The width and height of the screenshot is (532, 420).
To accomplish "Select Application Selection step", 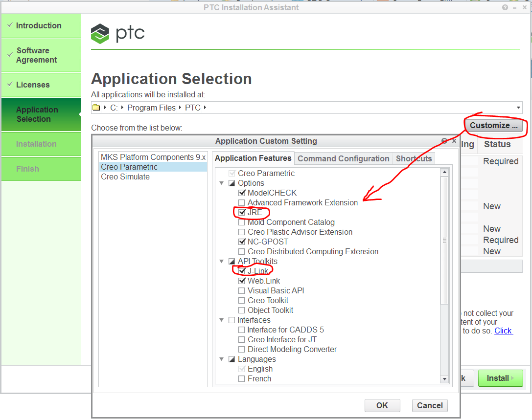I will pyautogui.click(x=41, y=114).
